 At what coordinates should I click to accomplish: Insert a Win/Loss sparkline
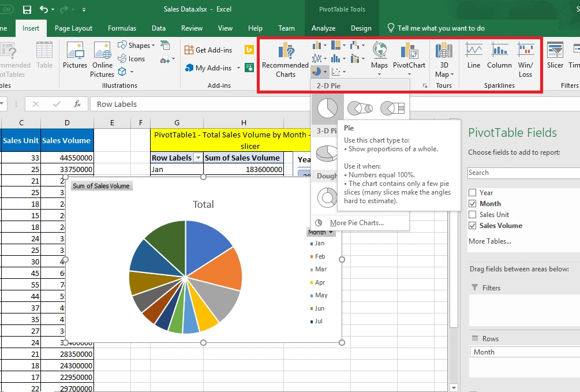coord(525,59)
